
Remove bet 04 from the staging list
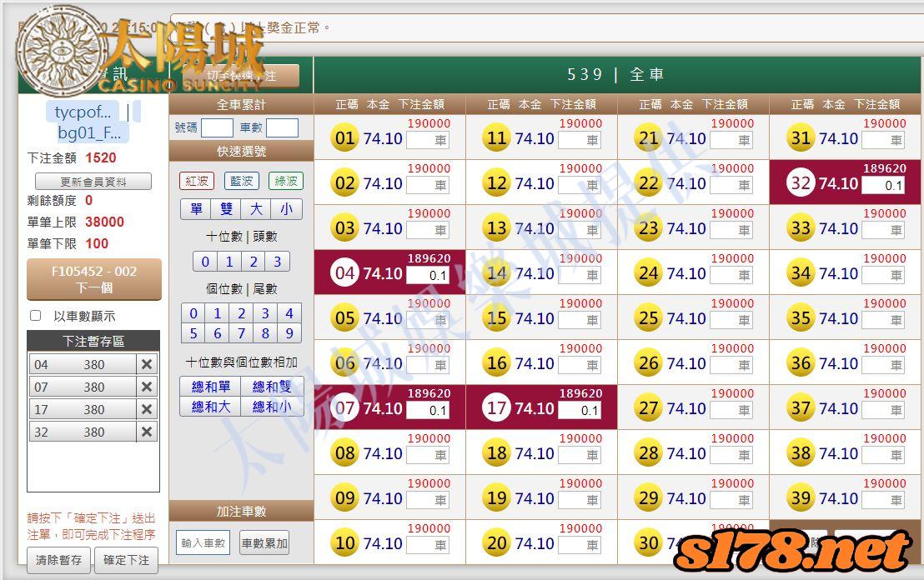click(x=147, y=364)
